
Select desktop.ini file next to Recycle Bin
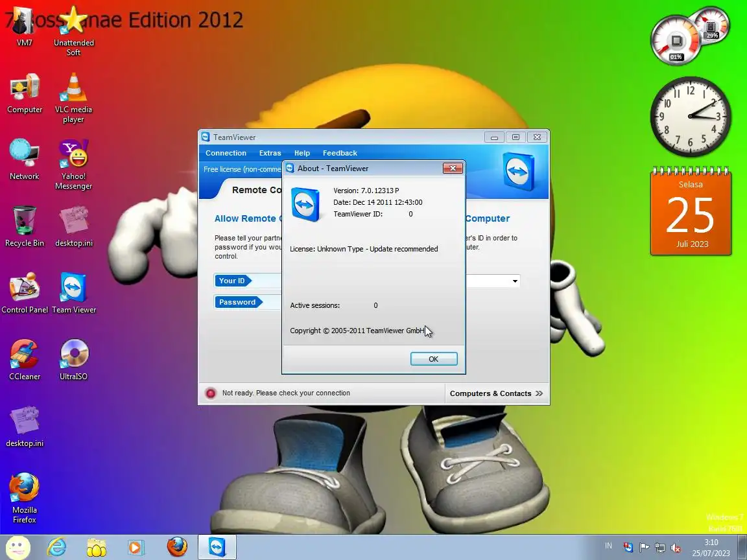73,227
